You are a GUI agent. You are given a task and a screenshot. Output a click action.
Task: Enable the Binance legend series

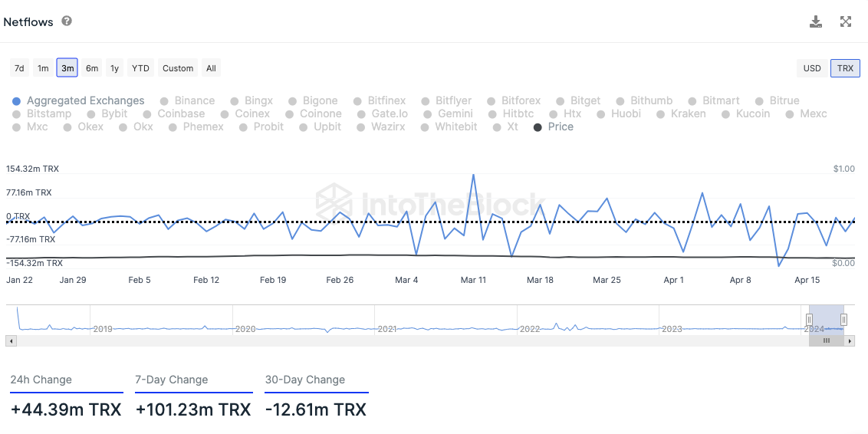point(188,100)
